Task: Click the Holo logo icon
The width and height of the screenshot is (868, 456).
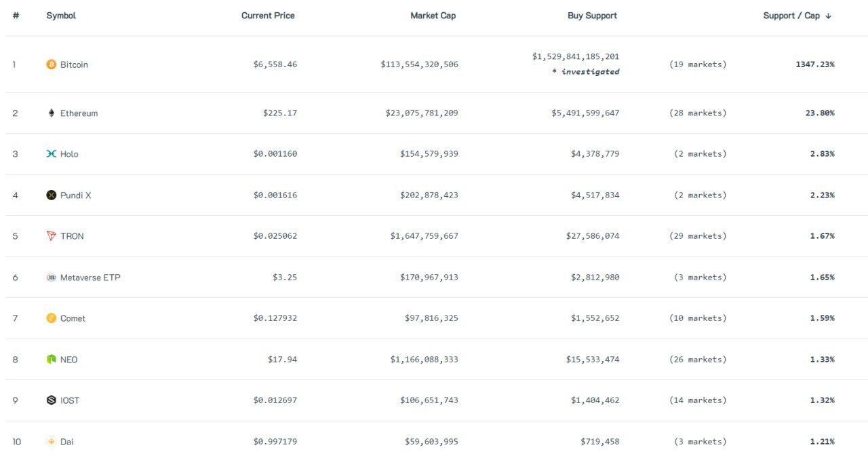Action: coord(51,154)
